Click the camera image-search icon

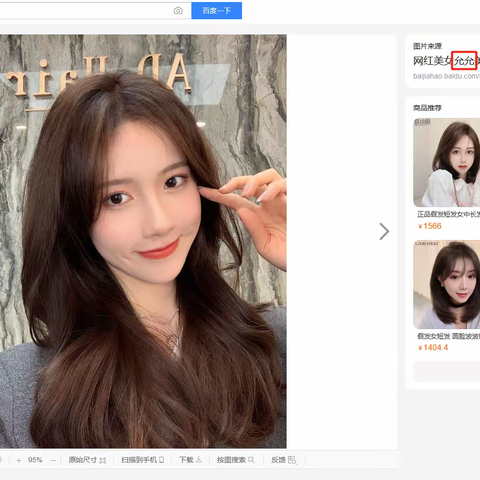tap(178, 11)
